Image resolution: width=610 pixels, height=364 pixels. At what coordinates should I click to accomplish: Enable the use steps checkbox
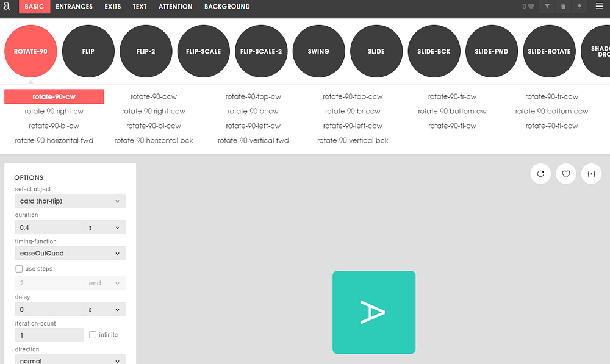pos(19,269)
